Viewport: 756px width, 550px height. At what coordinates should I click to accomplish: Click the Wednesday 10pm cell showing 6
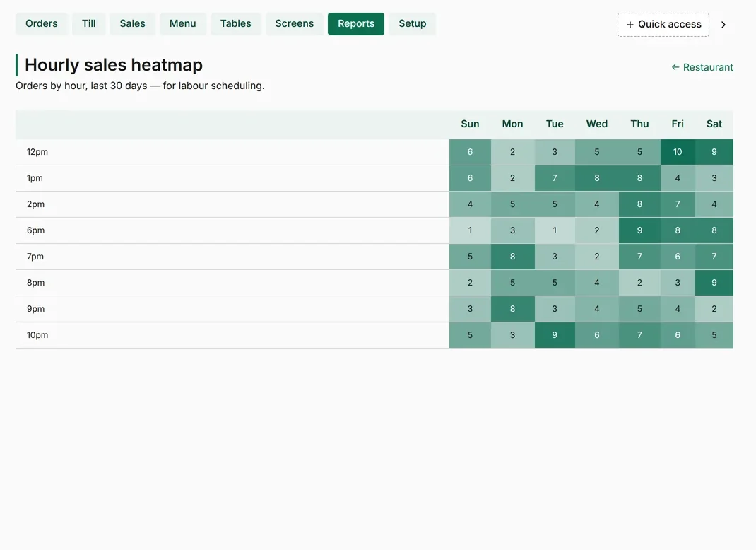coord(597,335)
